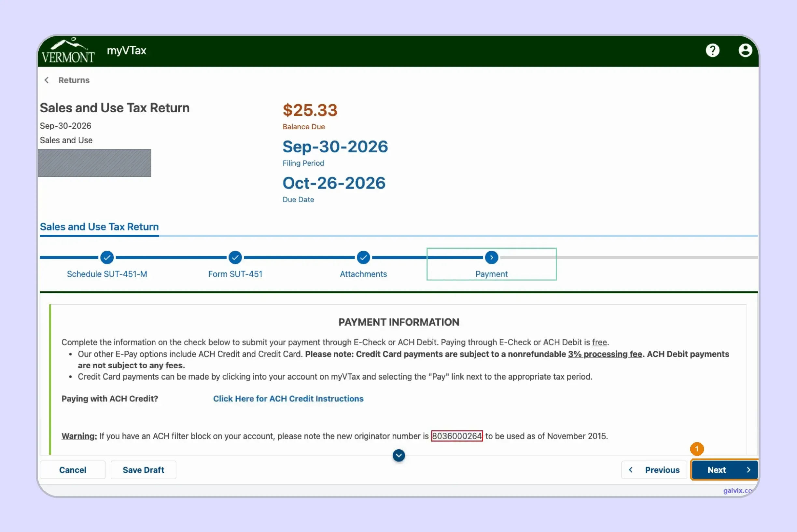Click the PAYMENT INFORMATION heading

[399, 322]
